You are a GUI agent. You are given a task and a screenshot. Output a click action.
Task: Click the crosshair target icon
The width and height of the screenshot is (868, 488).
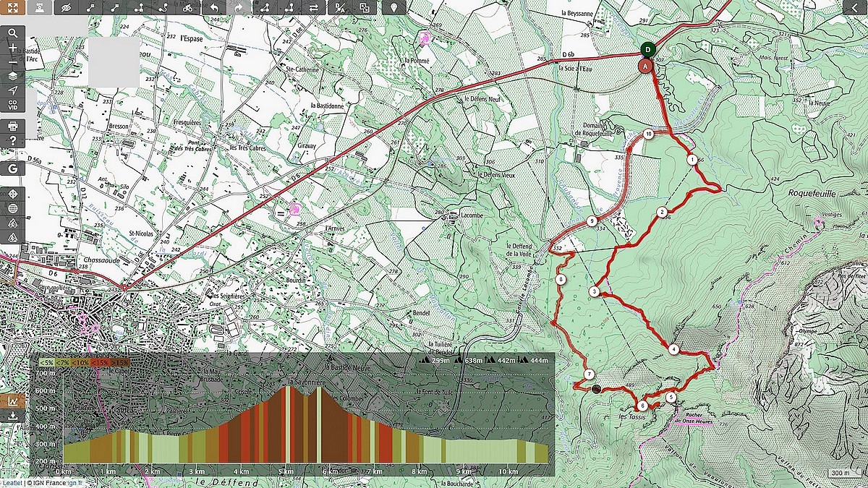pyautogui.click(x=13, y=194)
